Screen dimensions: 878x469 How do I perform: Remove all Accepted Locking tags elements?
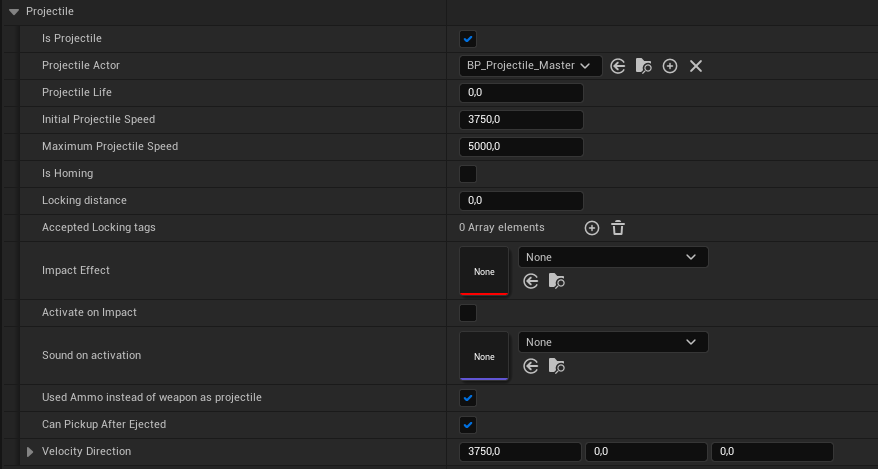coord(618,228)
